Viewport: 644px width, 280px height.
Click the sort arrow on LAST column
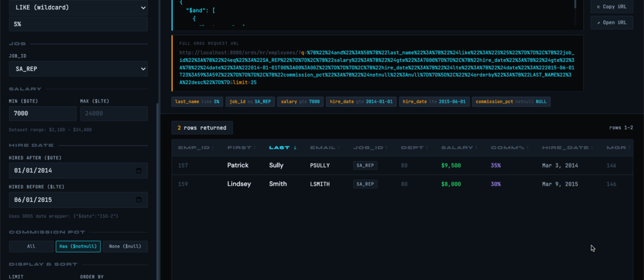[294, 148]
